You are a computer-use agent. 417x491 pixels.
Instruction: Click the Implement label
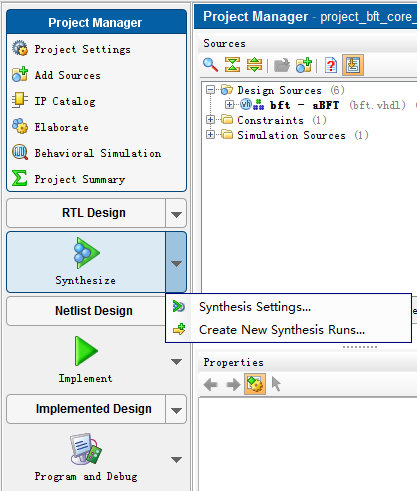pos(85,378)
